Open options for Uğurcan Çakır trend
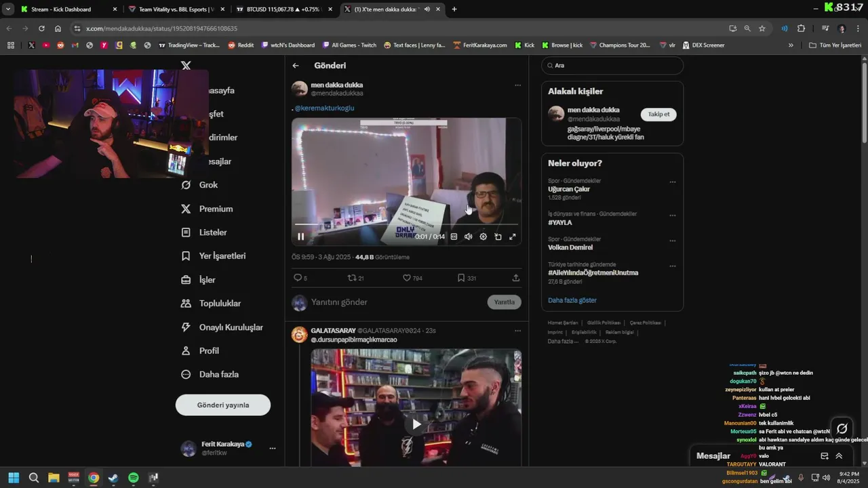The width and height of the screenshot is (868, 488). pos(673,182)
